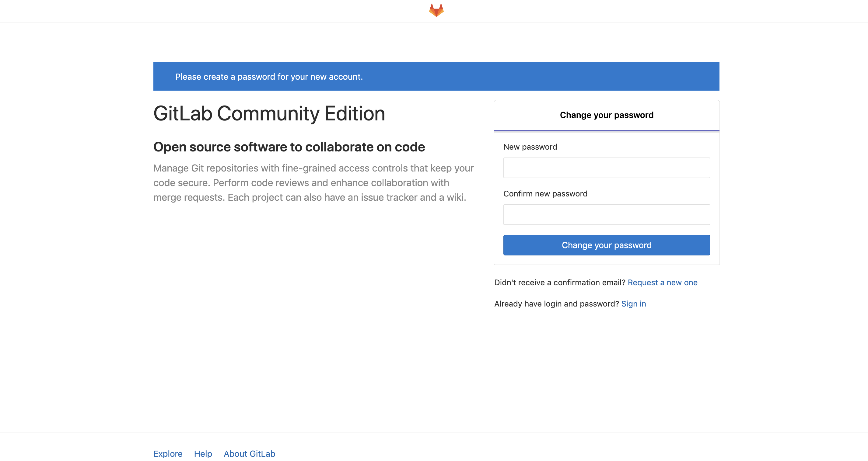Click the Change your password form header
This screenshot has width=868, height=461.
[606, 115]
